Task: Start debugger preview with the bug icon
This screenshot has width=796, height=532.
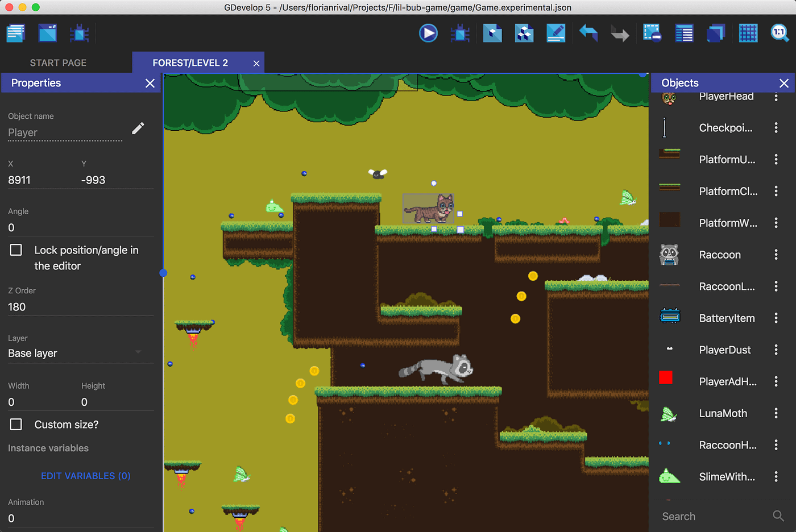Action: [460, 32]
